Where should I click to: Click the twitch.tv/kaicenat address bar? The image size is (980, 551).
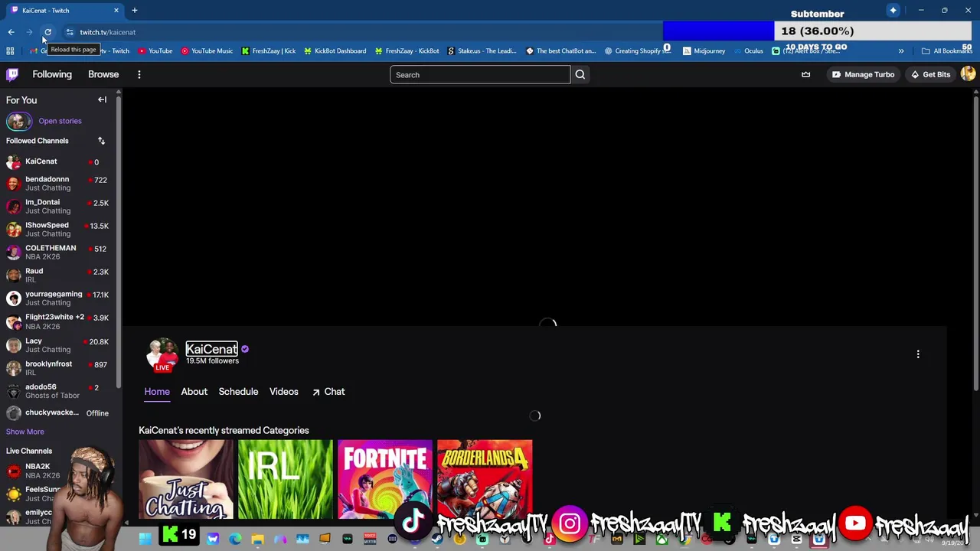pyautogui.click(x=107, y=32)
